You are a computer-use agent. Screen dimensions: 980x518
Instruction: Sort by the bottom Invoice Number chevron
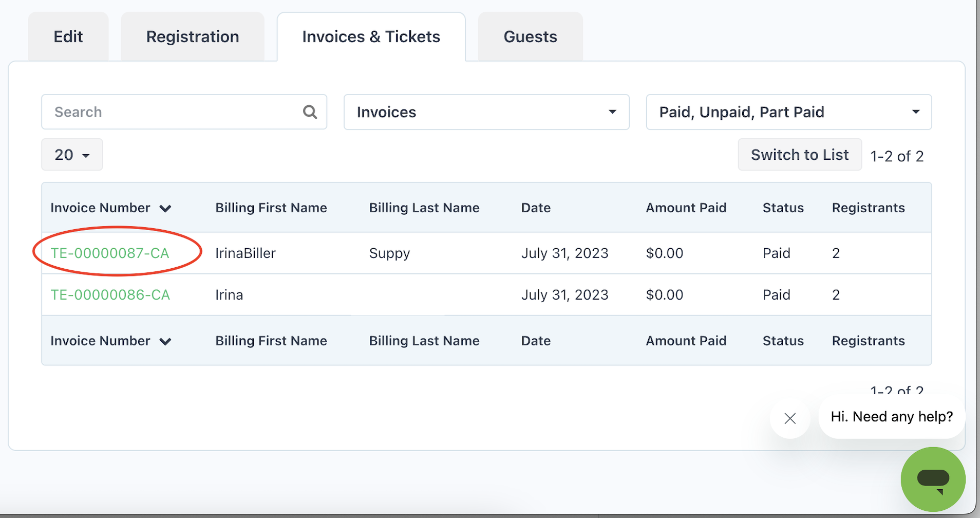[x=165, y=341]
